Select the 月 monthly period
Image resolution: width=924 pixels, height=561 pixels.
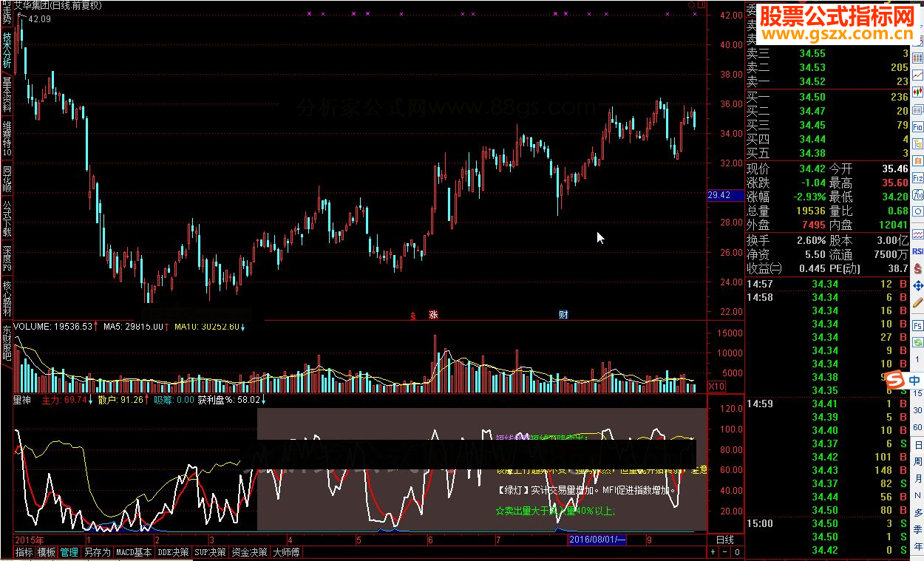click(x=918, y=478)
